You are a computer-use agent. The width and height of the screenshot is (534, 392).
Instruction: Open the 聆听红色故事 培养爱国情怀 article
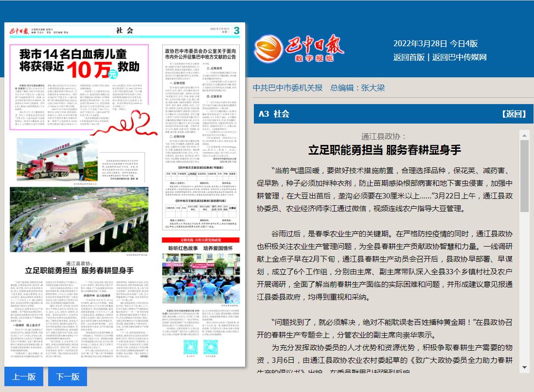click(200, 248)
